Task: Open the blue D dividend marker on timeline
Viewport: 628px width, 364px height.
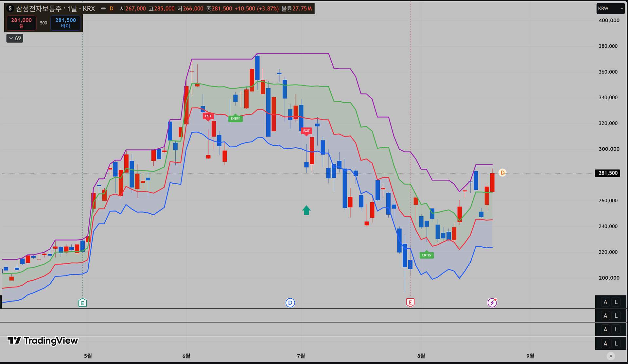Action: pyautogui.click(x=290, y=303)
